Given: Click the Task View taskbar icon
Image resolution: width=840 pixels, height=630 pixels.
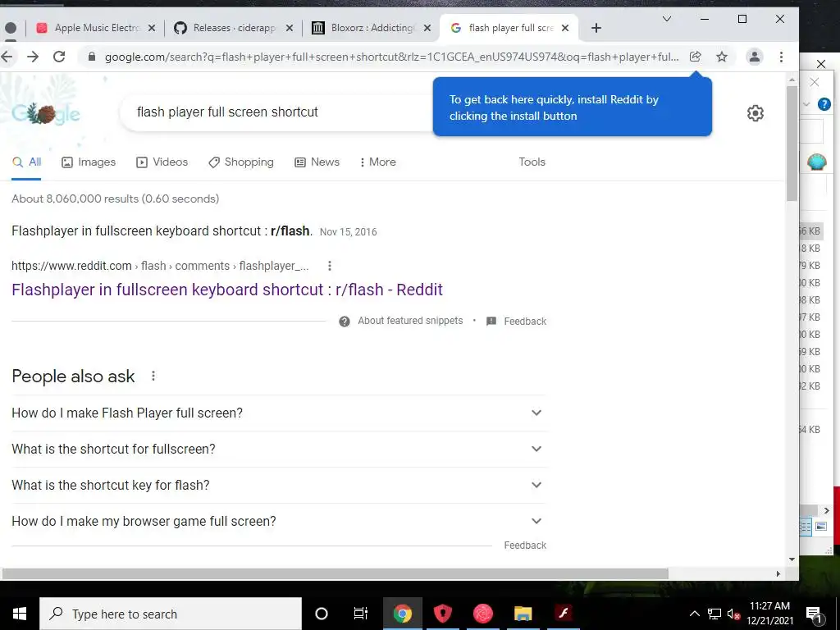Looking at the screenshot, I should tap(361, 614).
